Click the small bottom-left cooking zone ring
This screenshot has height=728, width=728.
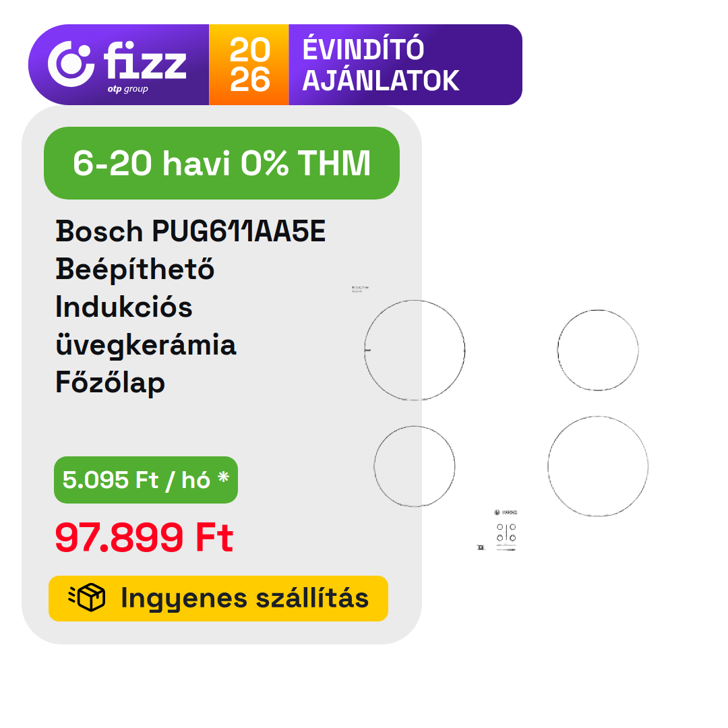coord(415,466)
